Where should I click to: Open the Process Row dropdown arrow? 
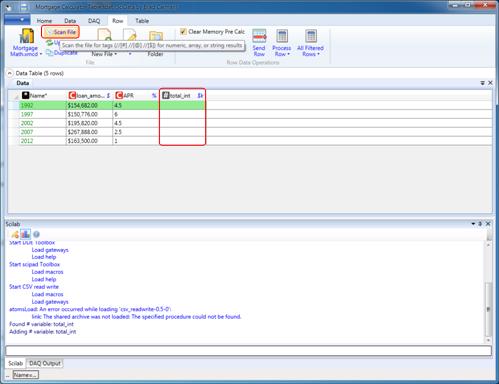pos(289,54)
